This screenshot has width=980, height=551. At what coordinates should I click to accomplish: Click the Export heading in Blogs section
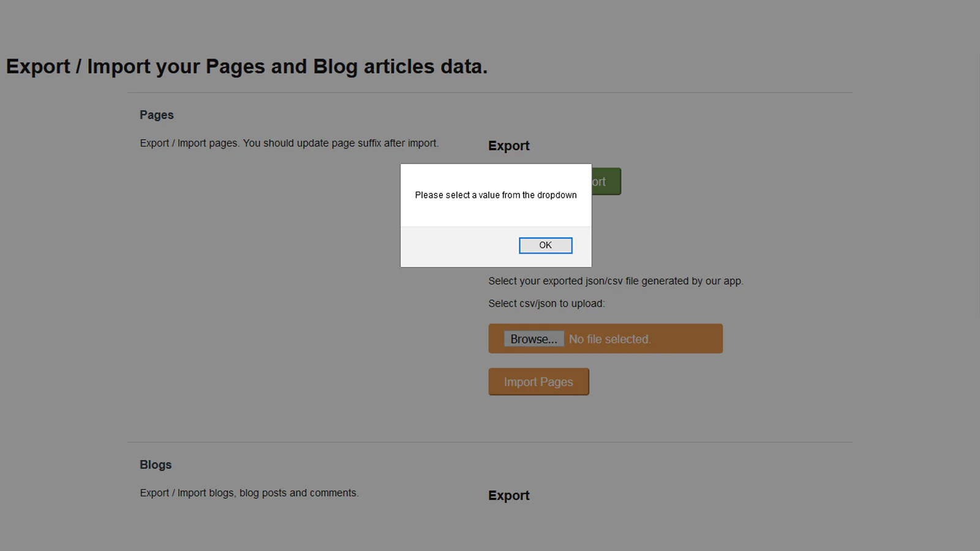click(509, 495)
